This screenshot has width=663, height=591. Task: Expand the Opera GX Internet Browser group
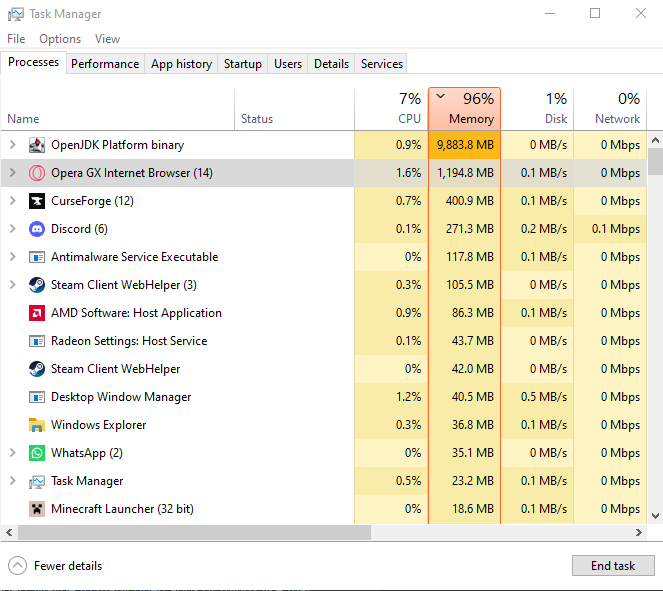coord(13,173)
